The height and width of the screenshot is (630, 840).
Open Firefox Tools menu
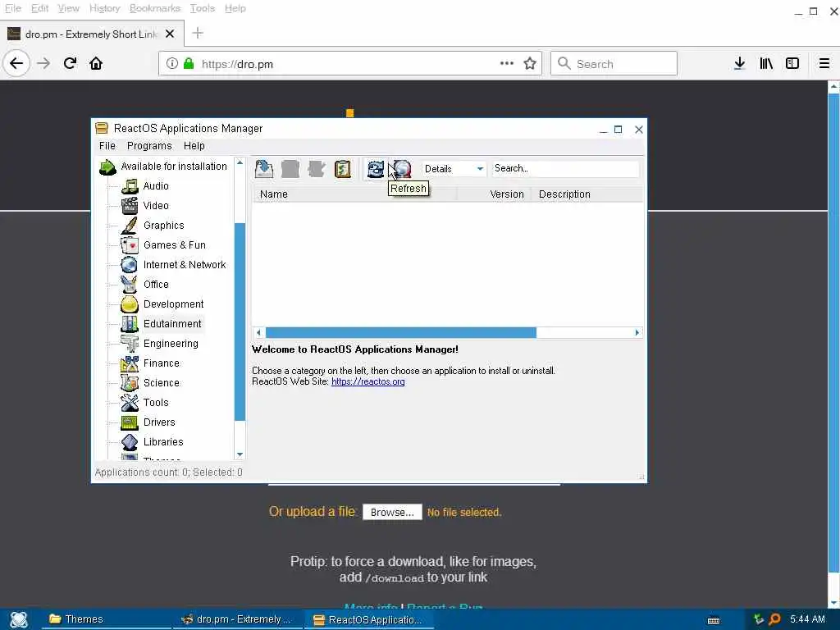(203, 8)
